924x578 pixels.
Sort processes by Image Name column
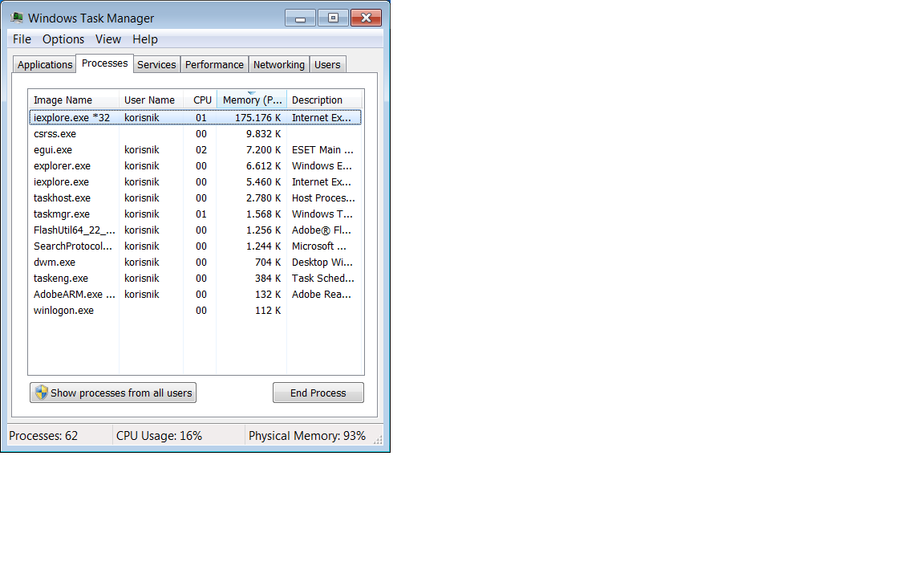click(x=74, y=100)
